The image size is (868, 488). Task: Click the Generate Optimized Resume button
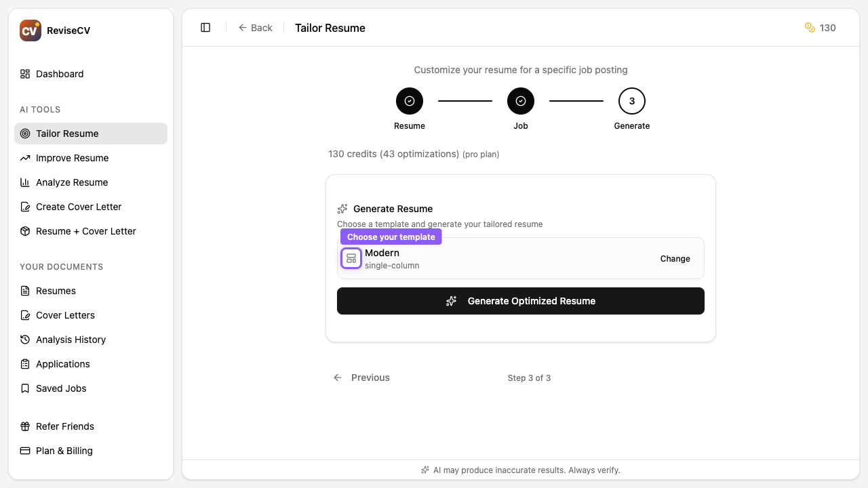(521, 301)
